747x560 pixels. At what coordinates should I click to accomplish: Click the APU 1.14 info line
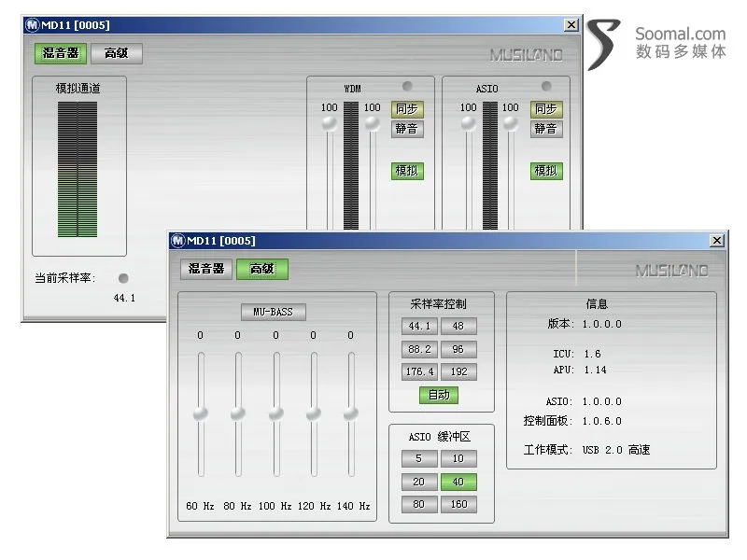[x=580, y=370]
